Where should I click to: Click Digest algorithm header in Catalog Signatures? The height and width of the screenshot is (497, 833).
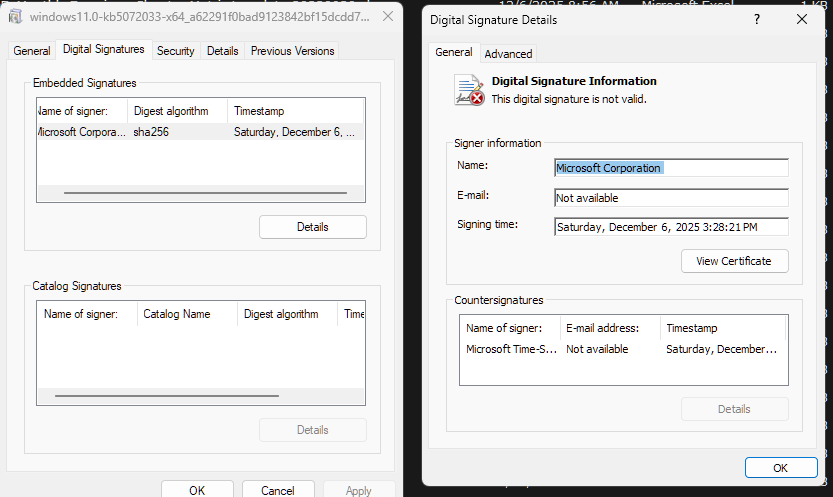[x=287, y=314]
